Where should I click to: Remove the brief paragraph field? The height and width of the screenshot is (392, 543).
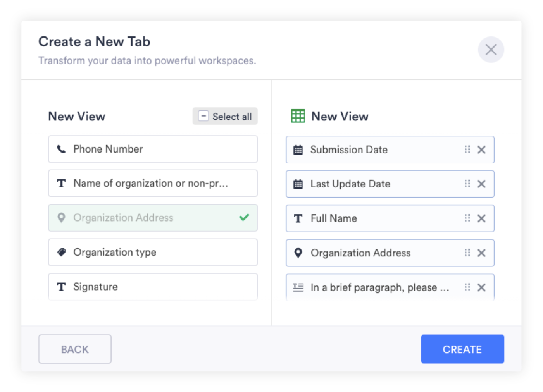pos(481,287)
